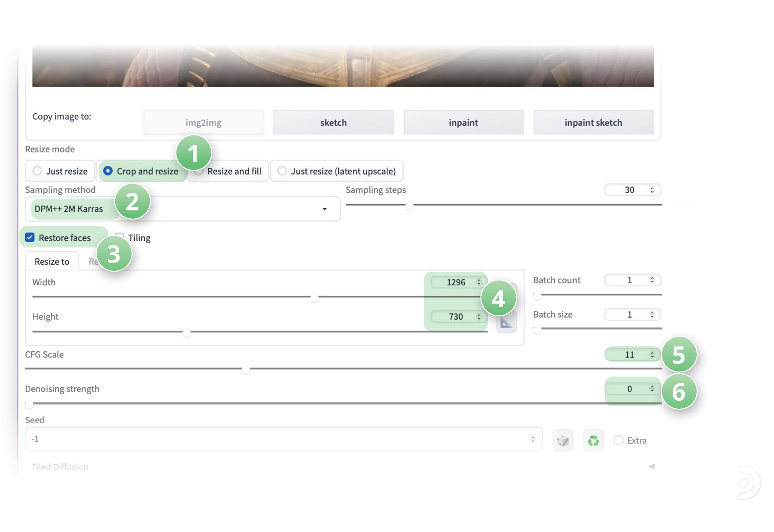This screenshot has height=532, width=774.
Task: Click the Denoising strength slider handle
Action: pyautogui.click(x=29, y=405)
